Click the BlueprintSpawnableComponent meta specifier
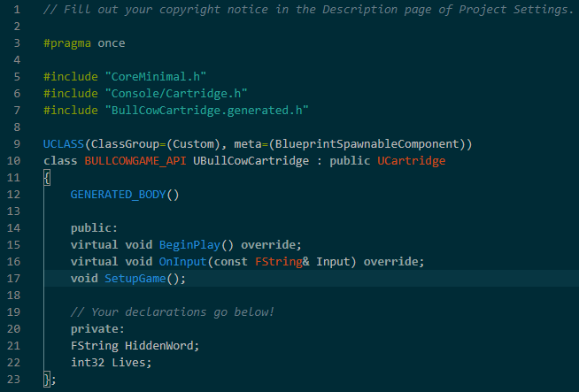This screenshot has width=579, height=392. [x=383, y=143]
